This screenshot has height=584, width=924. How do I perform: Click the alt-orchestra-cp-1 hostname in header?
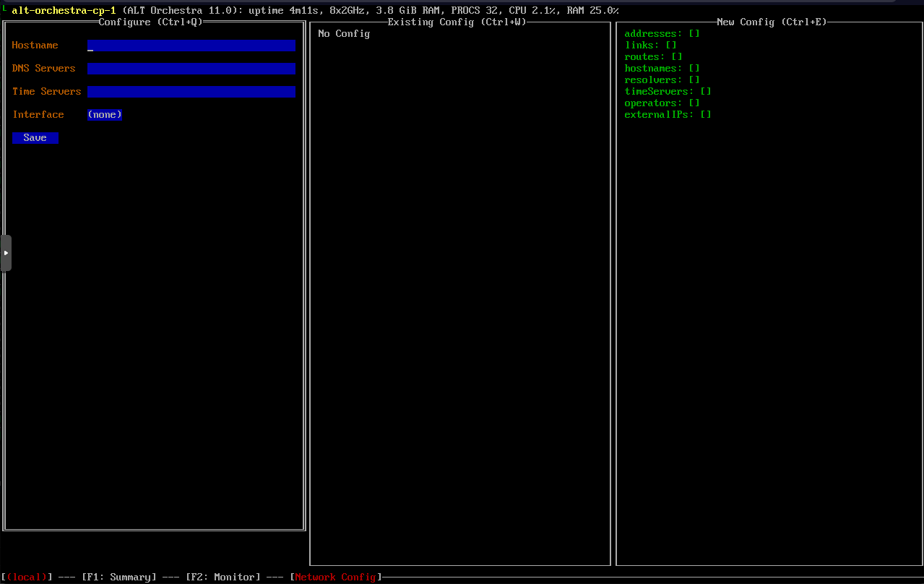click(64, 11)
